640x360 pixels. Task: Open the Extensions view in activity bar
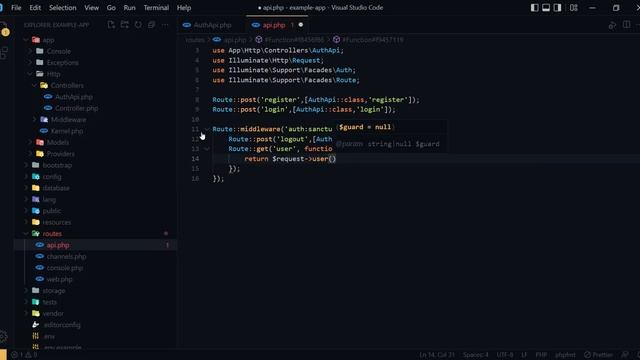point(4,52)
